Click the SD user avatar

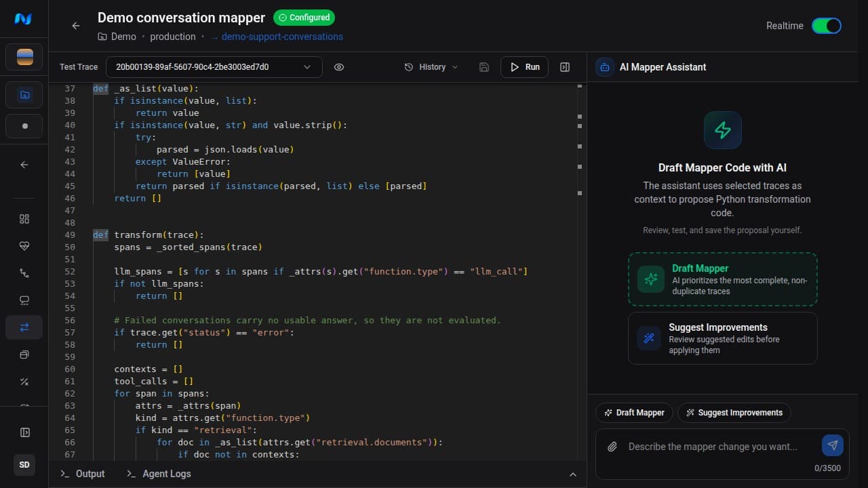click(x=24, y=465)
